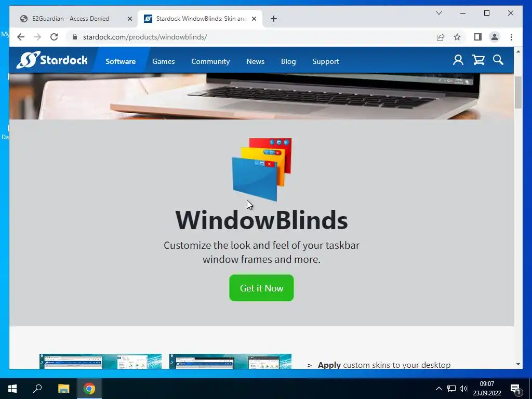This screenshot has height=399, width=532.
Task: Open the Community menu
Action: [210, 61]
